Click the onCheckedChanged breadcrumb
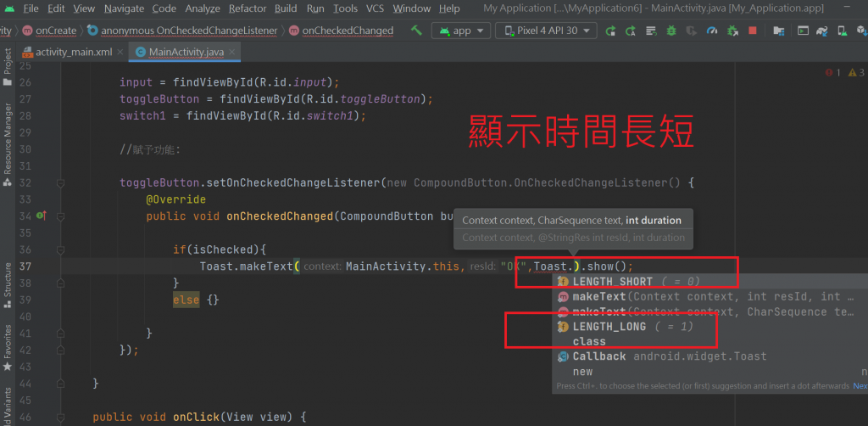Image resolution: width=868 pixels, height=426 pixels. (342, 31)
